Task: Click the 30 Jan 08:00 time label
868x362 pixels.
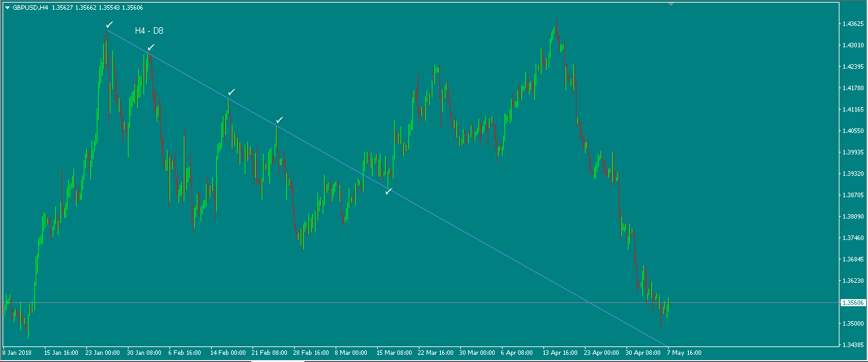Action: coord(144,353)
